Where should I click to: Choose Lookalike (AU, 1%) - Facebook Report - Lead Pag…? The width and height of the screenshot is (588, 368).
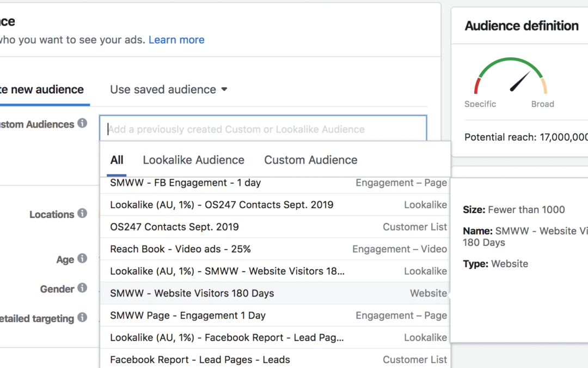point(275,337)
